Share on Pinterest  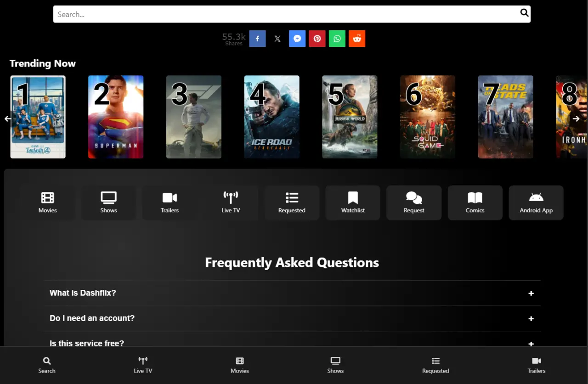317,39
